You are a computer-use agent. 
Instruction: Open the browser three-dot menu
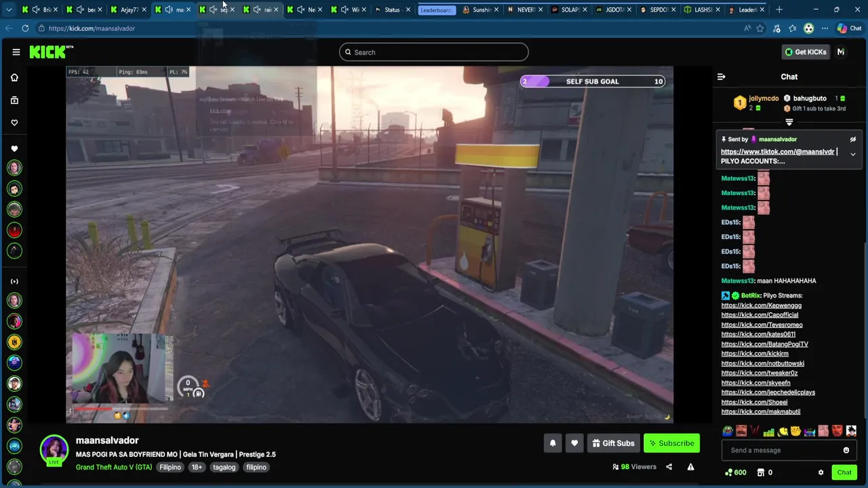pos(825,28)
